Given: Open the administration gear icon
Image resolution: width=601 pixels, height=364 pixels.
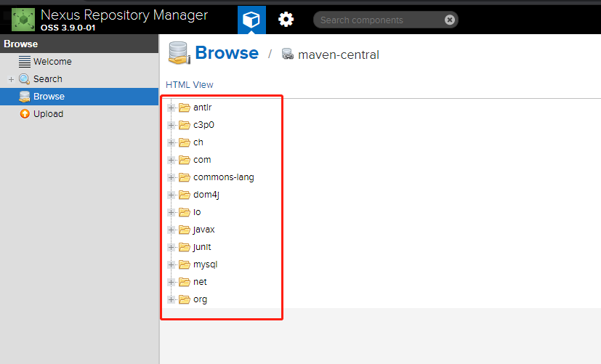Looking at the screenshot, I should [x=286, y=20].
